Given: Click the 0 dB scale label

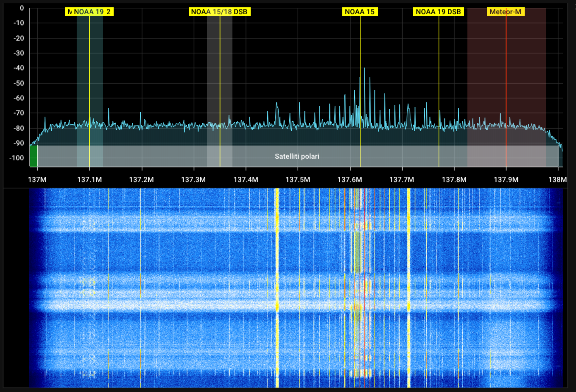Looking at the screenshot, I should click(22, 8).
